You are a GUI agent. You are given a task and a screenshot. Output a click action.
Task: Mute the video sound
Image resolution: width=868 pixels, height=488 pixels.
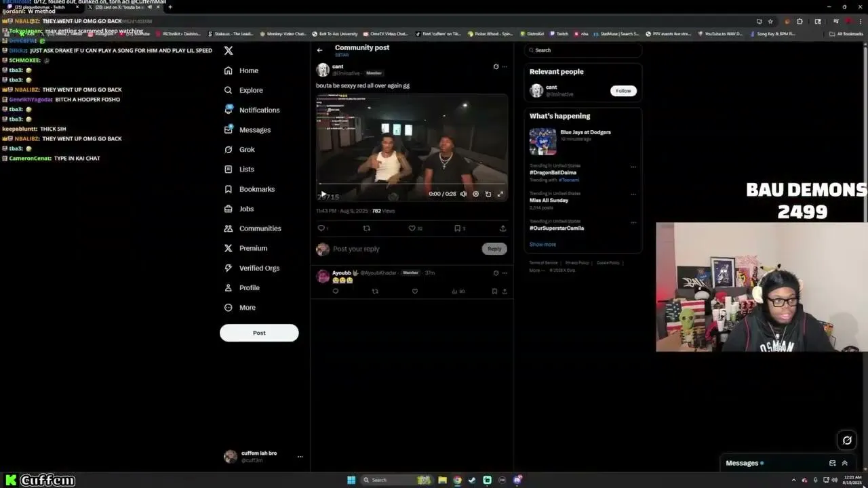(x=463, y=194)
